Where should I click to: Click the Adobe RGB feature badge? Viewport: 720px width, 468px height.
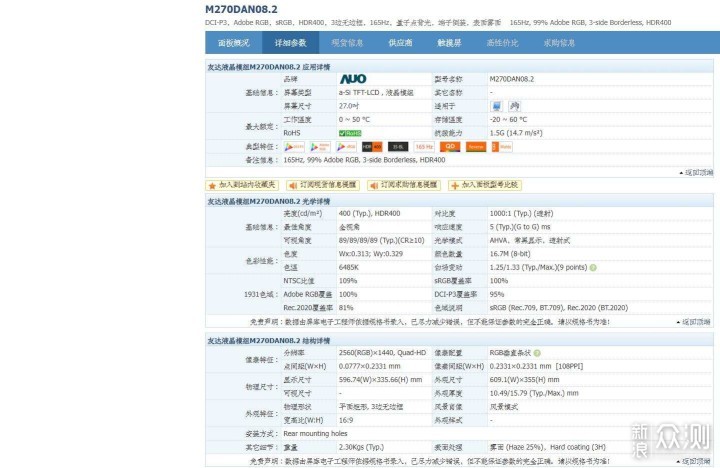320,147
